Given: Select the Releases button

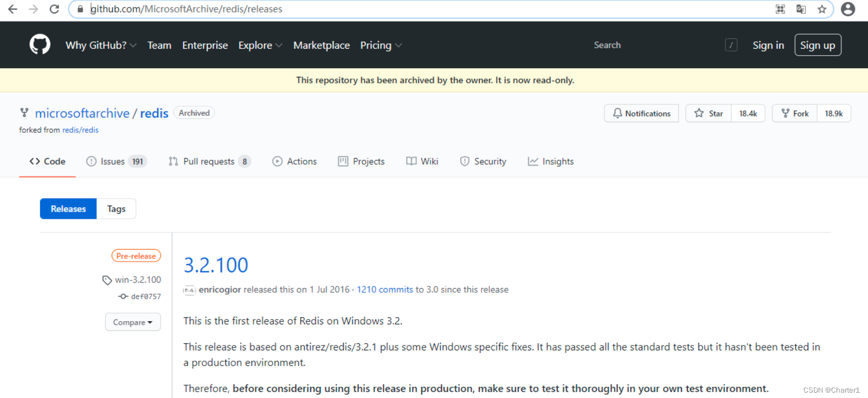Looking at the screenshot, I should pos(68,208).
